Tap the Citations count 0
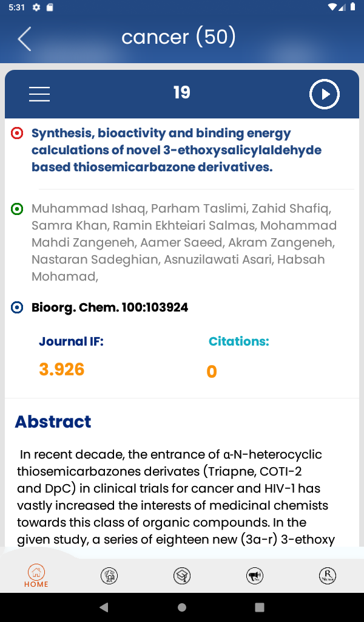The width and height of the screenshot is (364, 622). pyautogui.click(x=212, y=371)
